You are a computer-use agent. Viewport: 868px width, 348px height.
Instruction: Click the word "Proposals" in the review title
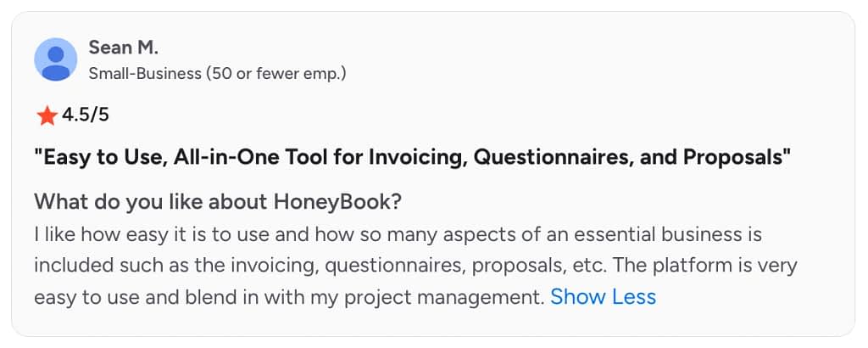(733, 158)
